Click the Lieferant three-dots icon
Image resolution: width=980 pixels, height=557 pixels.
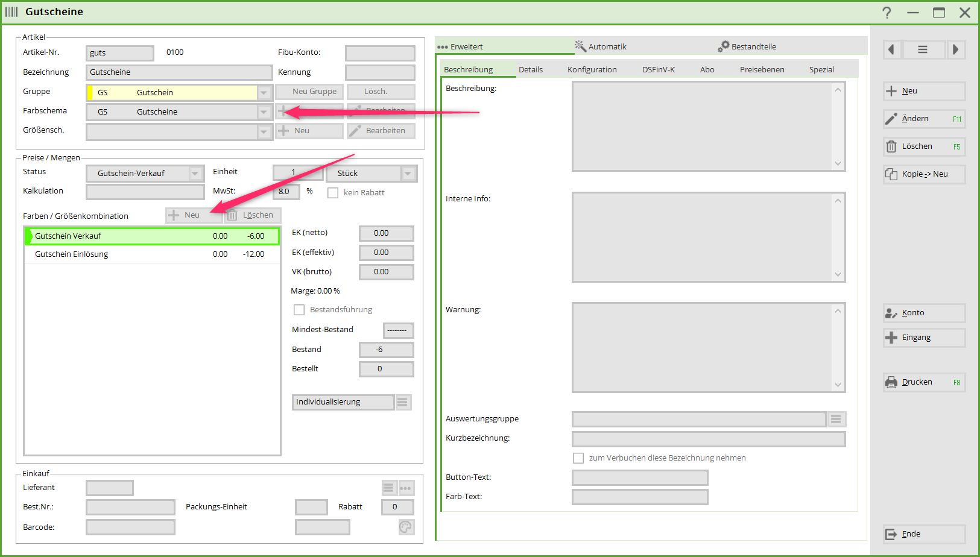point(406,488)
